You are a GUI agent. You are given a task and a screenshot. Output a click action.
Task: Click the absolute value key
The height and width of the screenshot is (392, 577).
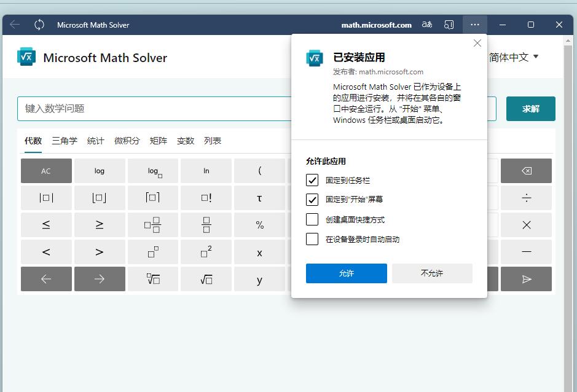click(x=46, y=197)
